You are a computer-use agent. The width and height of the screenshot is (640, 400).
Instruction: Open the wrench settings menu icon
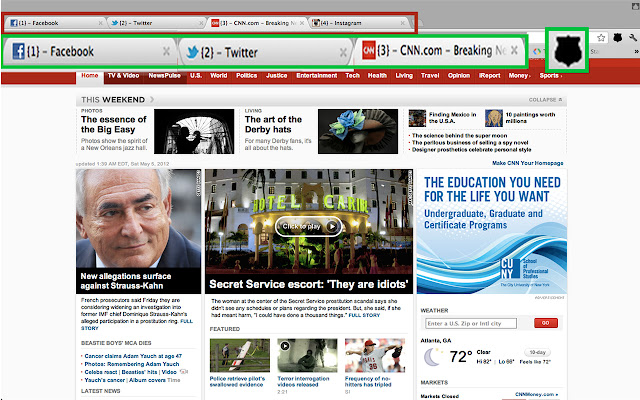tap(632, 37)
